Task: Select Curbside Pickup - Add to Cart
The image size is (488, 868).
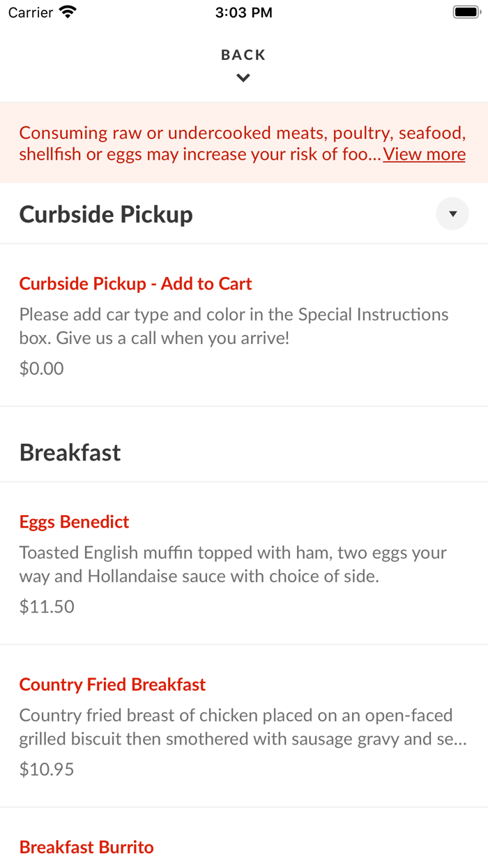Action: [x=135, y=283]
